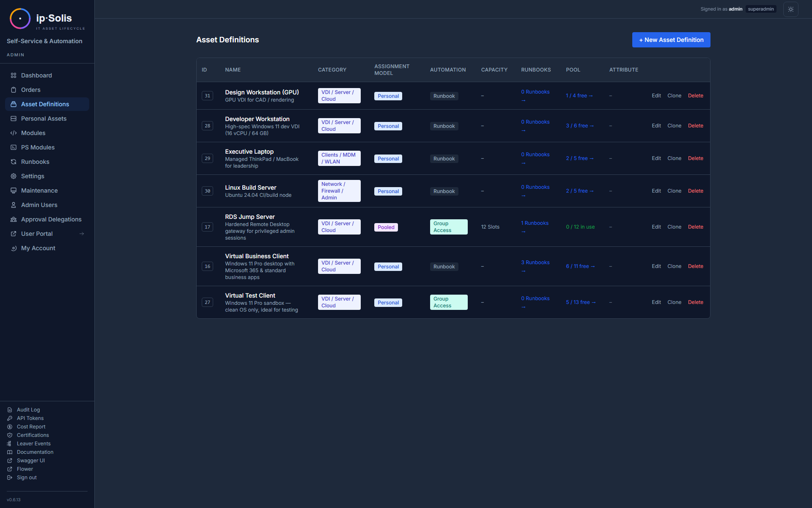The height and width of the screenshot is (508, 812).
Task: Click the Orders clipboard icon
Action: pos(14,90)
